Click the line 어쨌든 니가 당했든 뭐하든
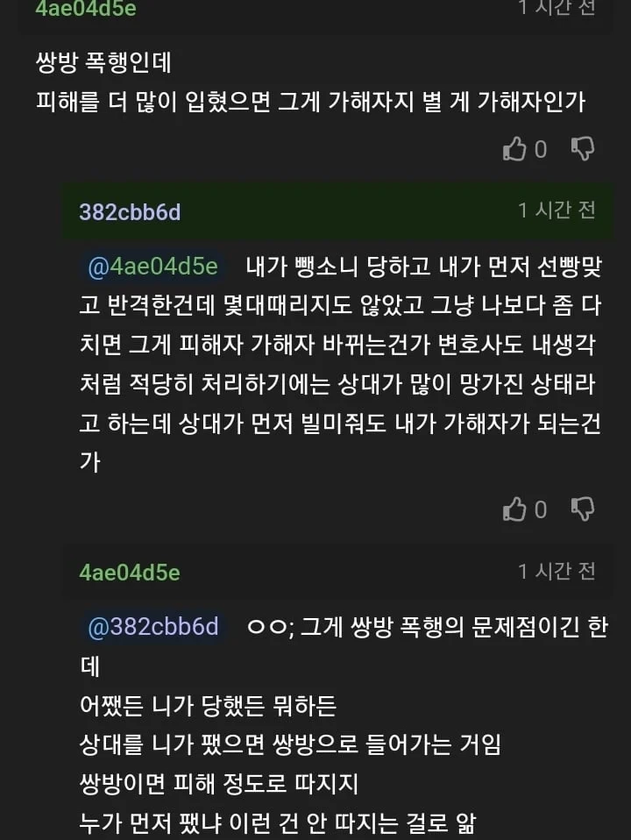 (209, 706)
